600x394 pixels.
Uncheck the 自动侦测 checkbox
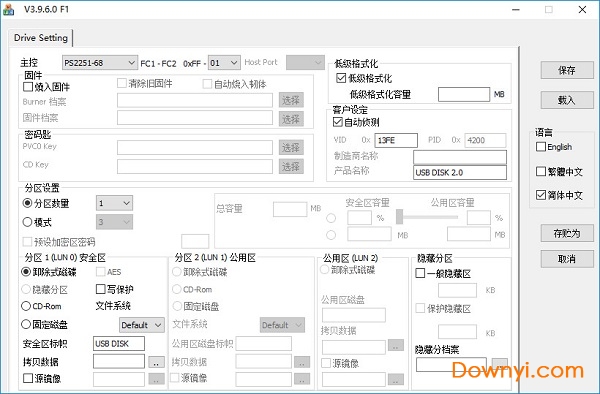pos(338,122)
